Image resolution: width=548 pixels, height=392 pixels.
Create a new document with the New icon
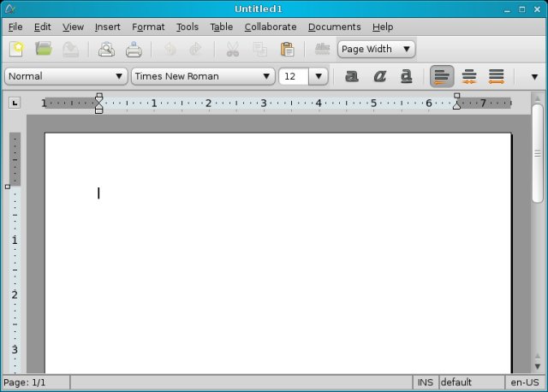(x=16, y=49)
